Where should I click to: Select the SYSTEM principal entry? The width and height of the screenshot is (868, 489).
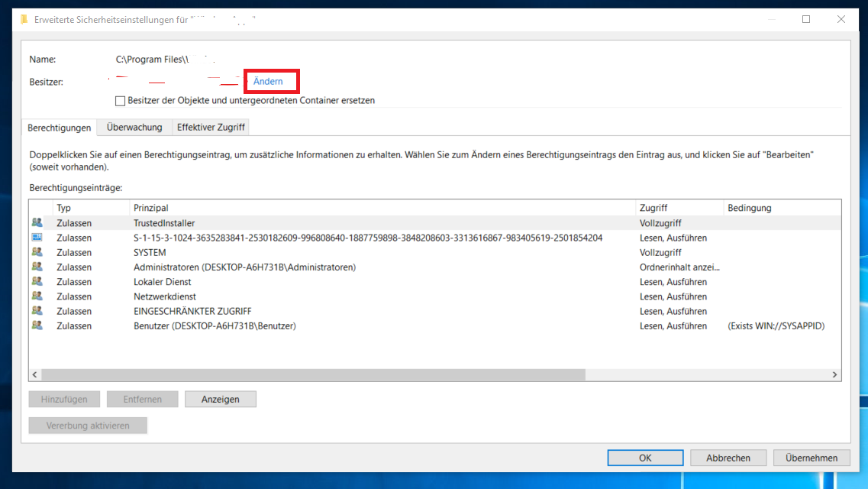(x=150, y=253)
